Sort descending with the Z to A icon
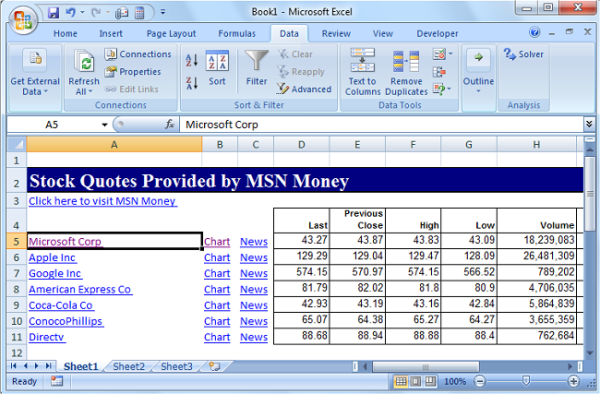 coord(191,83)
